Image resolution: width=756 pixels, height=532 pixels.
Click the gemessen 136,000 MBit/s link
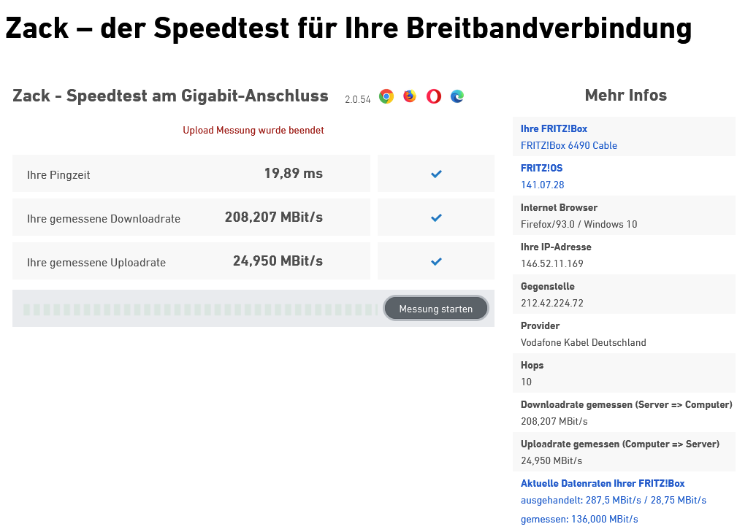(x=579, y=519)
